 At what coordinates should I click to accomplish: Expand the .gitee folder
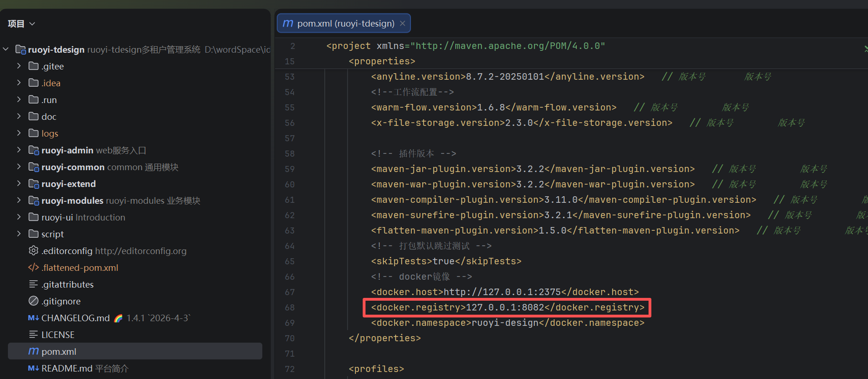tap(19, 66)
